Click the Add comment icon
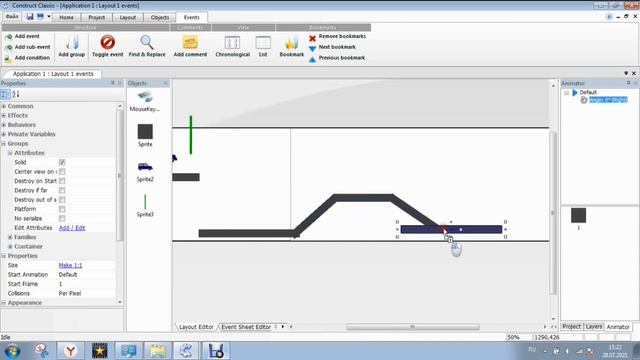 point(190,42)
